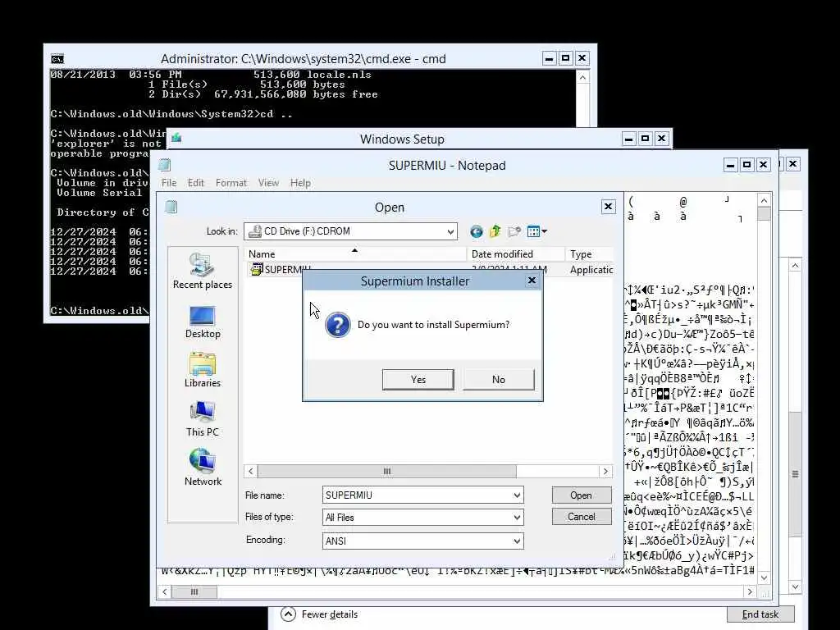Cancel the Open dialog
The width and height of the screenshot is (840, 630).
582,517
